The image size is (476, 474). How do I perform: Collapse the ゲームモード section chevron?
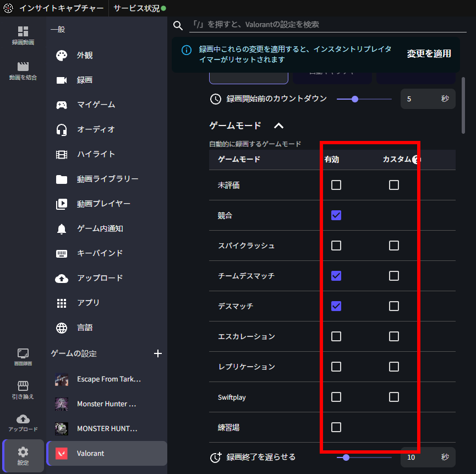[x=278, y=126]
